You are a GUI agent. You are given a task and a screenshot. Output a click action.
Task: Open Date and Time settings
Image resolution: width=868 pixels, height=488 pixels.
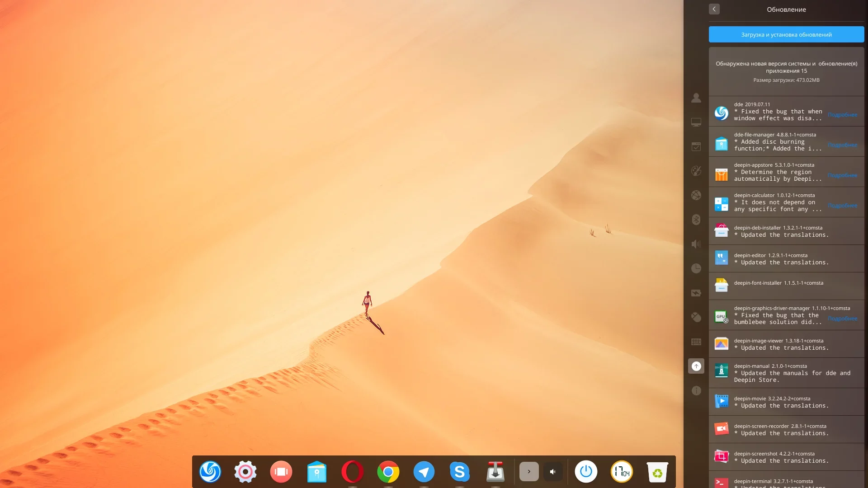click(x=696, y=268)
